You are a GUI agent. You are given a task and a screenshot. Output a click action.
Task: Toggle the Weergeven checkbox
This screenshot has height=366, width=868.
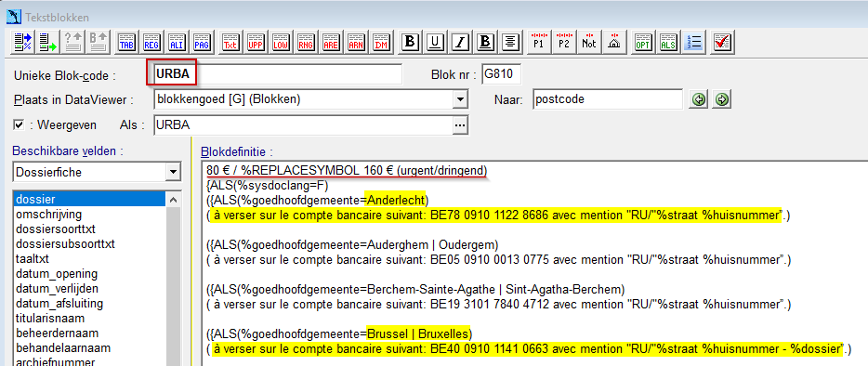19,125
